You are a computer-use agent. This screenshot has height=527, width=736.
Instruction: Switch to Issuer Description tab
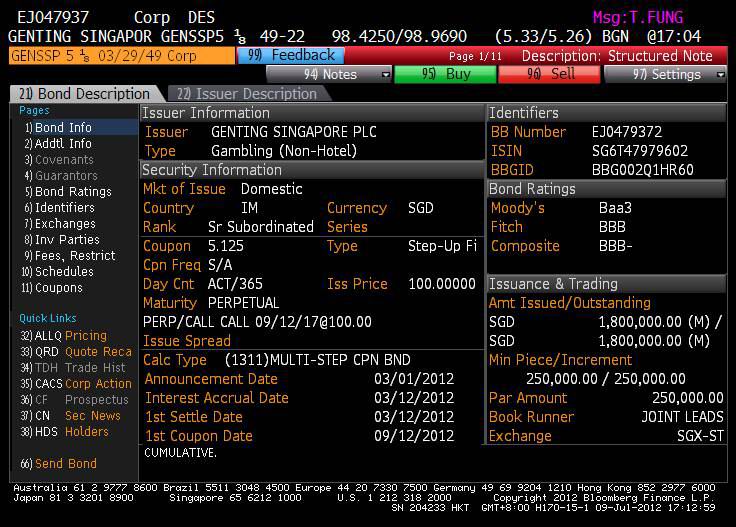(x=247, y=93)
